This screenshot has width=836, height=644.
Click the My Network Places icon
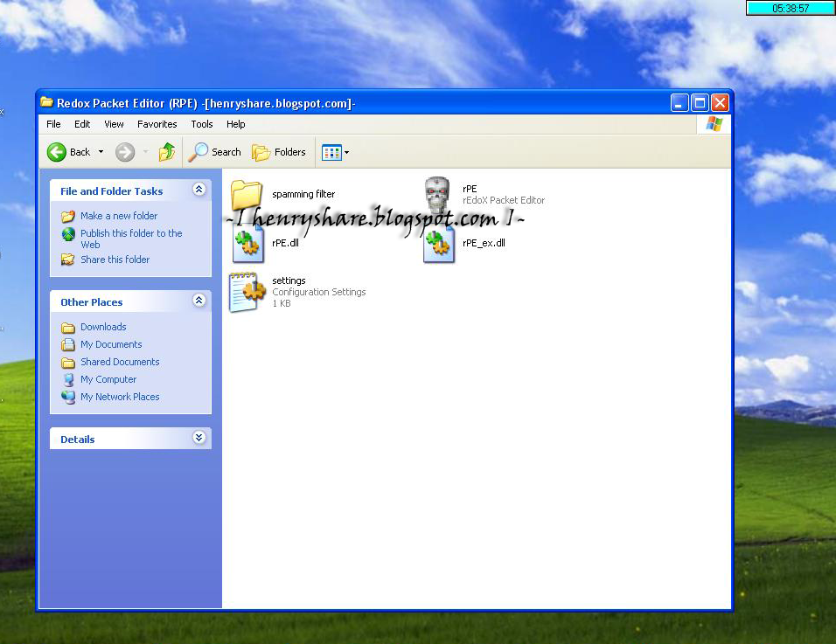(68, 398)
